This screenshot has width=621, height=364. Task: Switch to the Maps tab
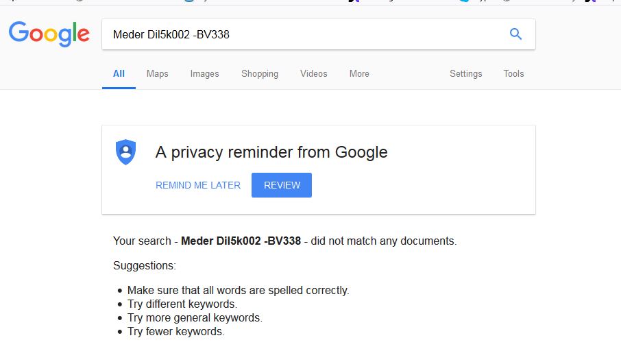(x=157, y=73)
